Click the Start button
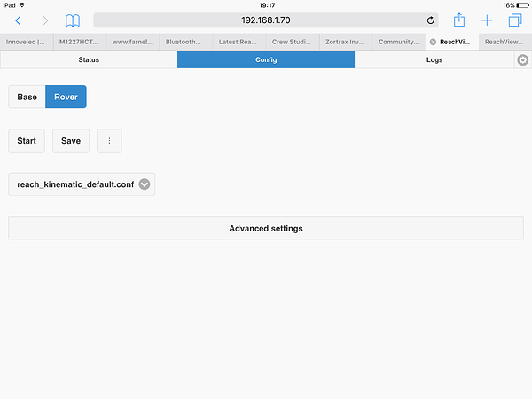The image size is (532, 399). click(27, 140)
